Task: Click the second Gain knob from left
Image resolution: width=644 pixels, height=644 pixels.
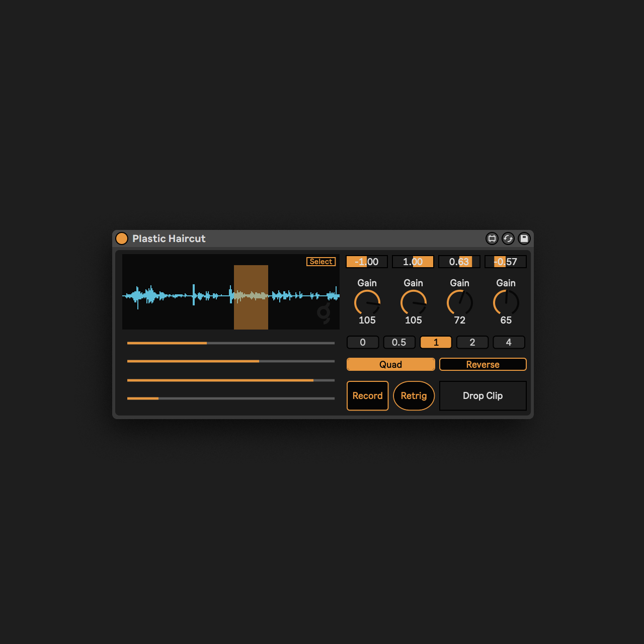Action: pyautogui.click(x=413, y=302)
